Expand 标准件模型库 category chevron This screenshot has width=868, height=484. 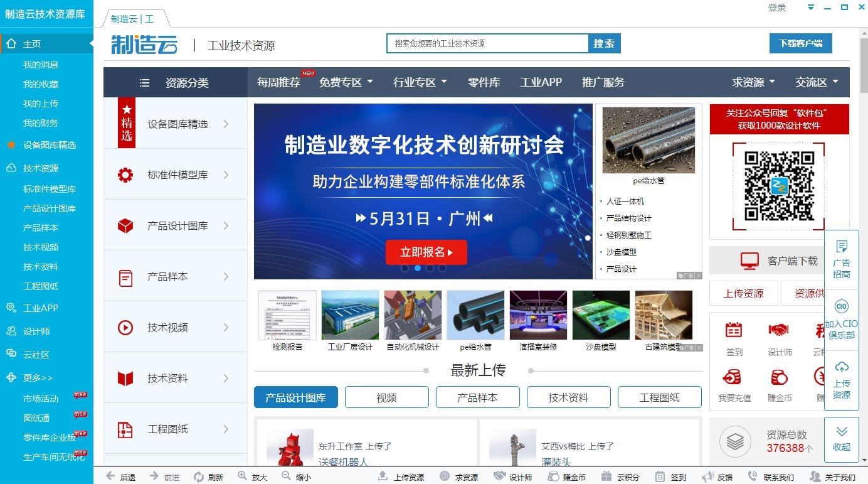pyautogui.click(x=226, y=175)
